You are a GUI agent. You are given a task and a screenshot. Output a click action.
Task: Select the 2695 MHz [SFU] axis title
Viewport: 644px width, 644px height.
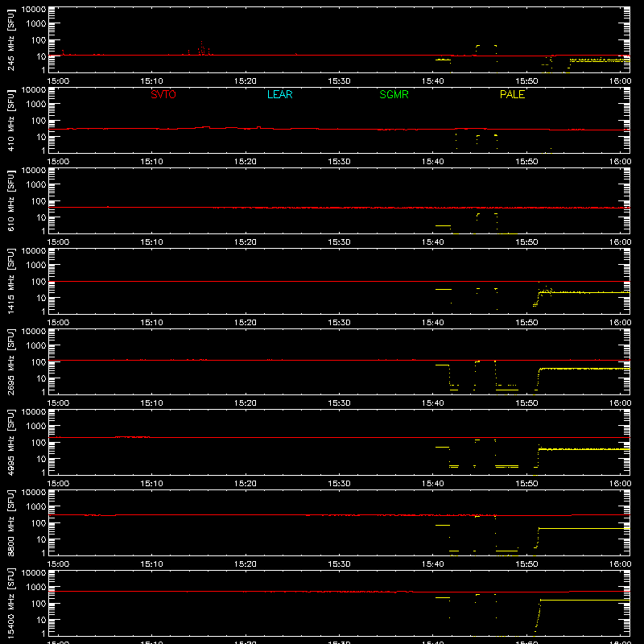coord(11,361)
